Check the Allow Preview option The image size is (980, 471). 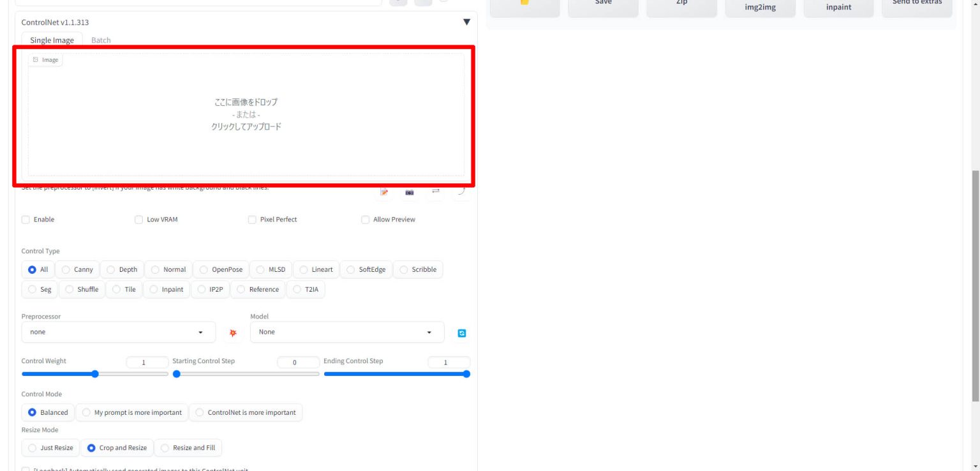366,220
